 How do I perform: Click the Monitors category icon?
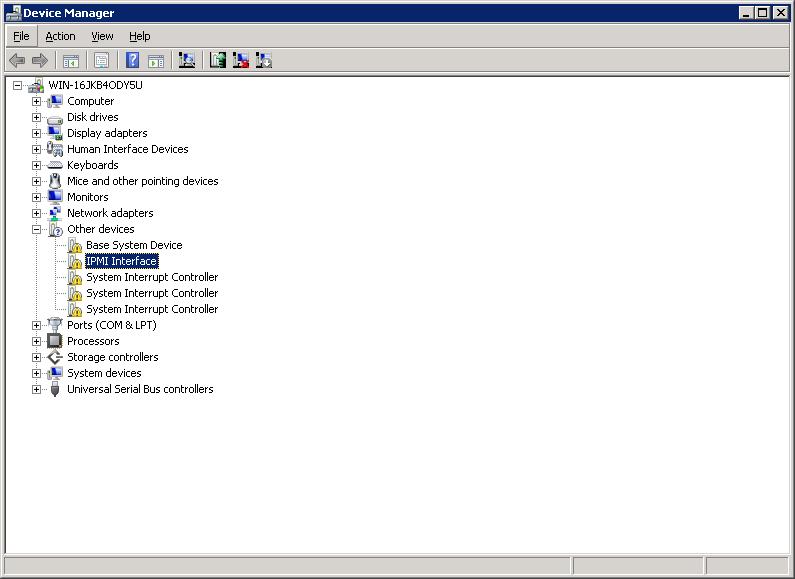coord(55,197)
